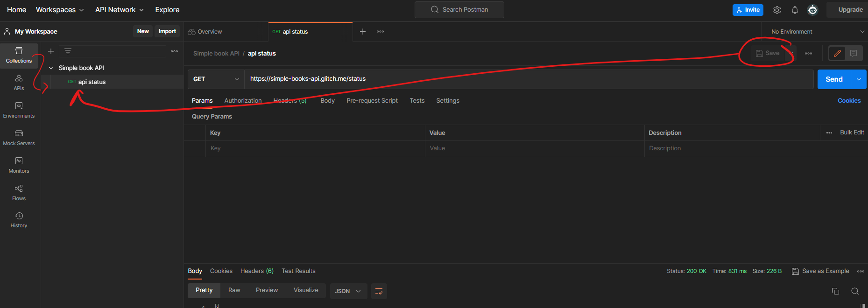This screenshot has height=308, width=868.
Task: Open the Flows sidebar panel
Action: (x=19, y=193)
